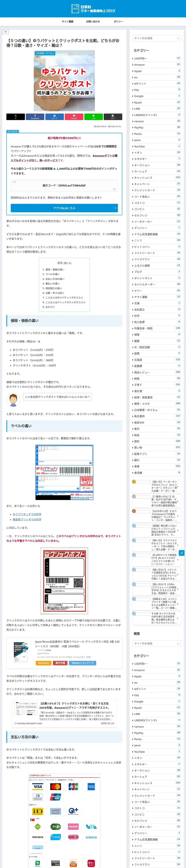This screenshot has width=186, height=868.
Task: Jump to おわりに in contents
Action: coord(50,307)
